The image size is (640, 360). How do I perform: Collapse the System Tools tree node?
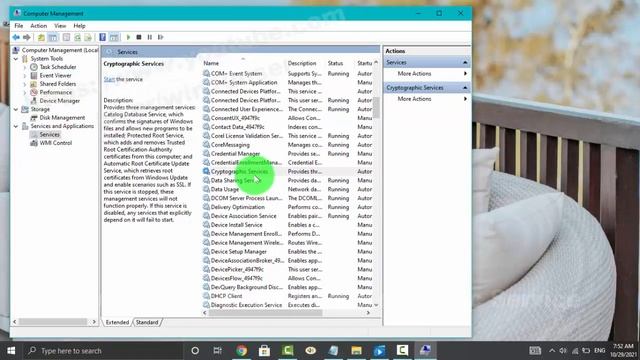click(x=16, y=59)
